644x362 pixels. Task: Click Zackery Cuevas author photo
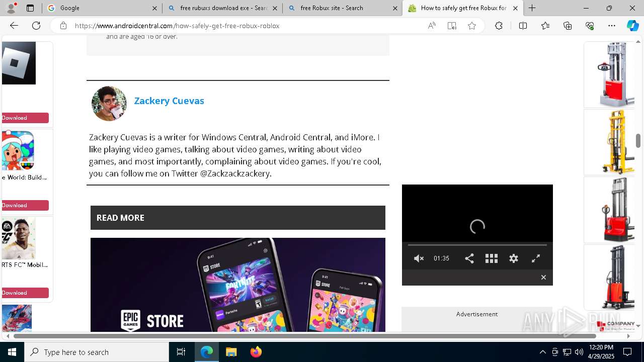point(109,104)
